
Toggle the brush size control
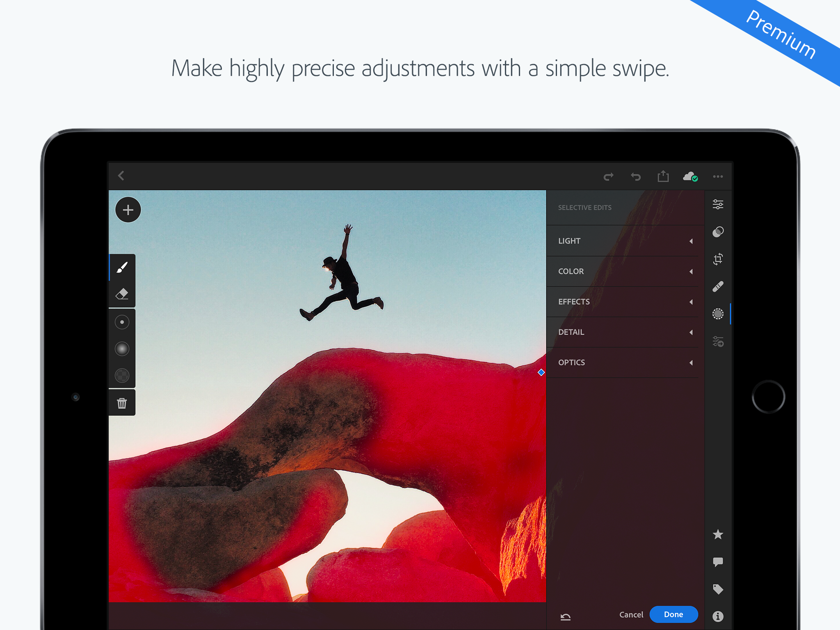coord(122,322)
